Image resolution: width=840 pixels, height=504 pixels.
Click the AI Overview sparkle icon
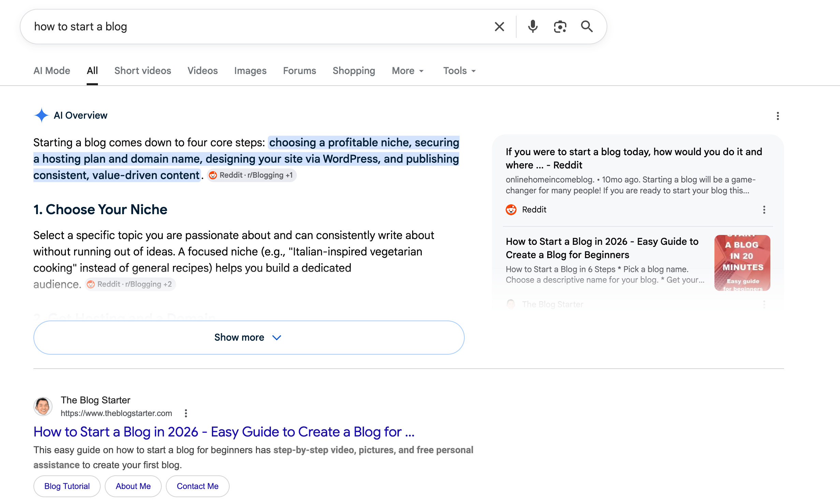tap(42, 115)
